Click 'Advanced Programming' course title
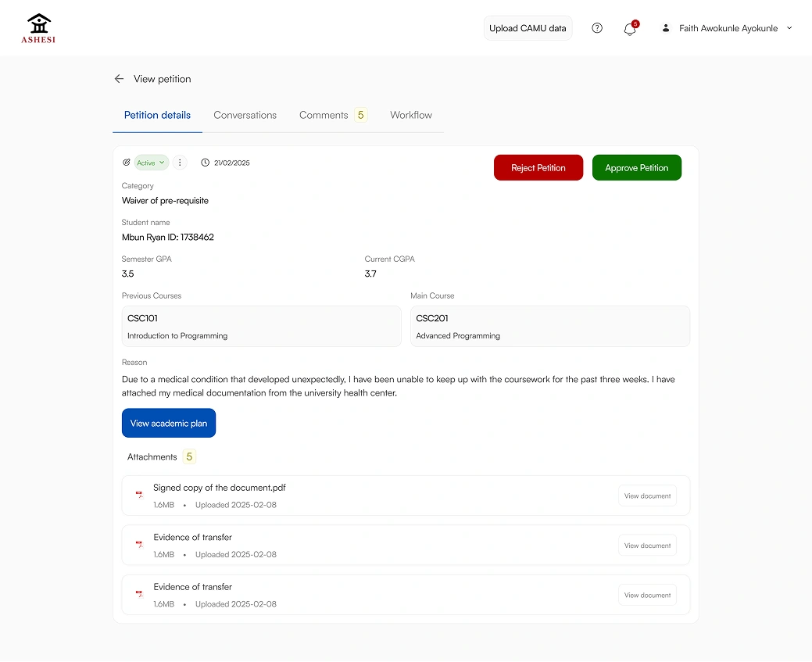This screenshot has width=812, height=662. click(x=458, y=335)
